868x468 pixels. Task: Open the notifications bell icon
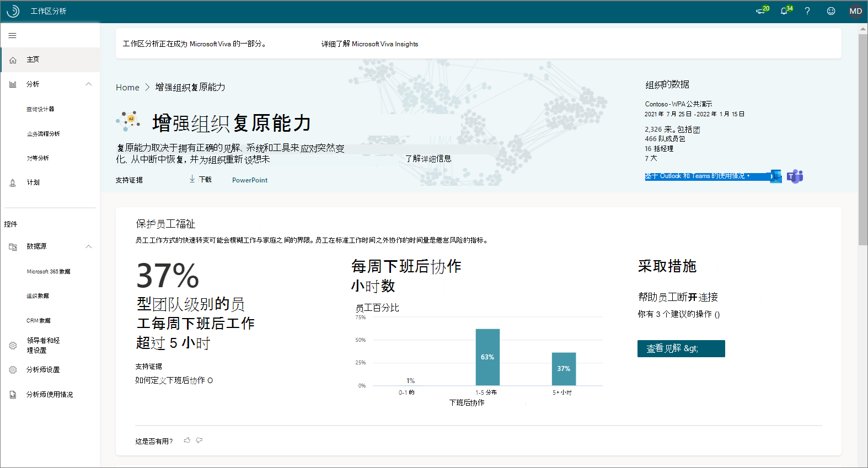coord(784,11)
